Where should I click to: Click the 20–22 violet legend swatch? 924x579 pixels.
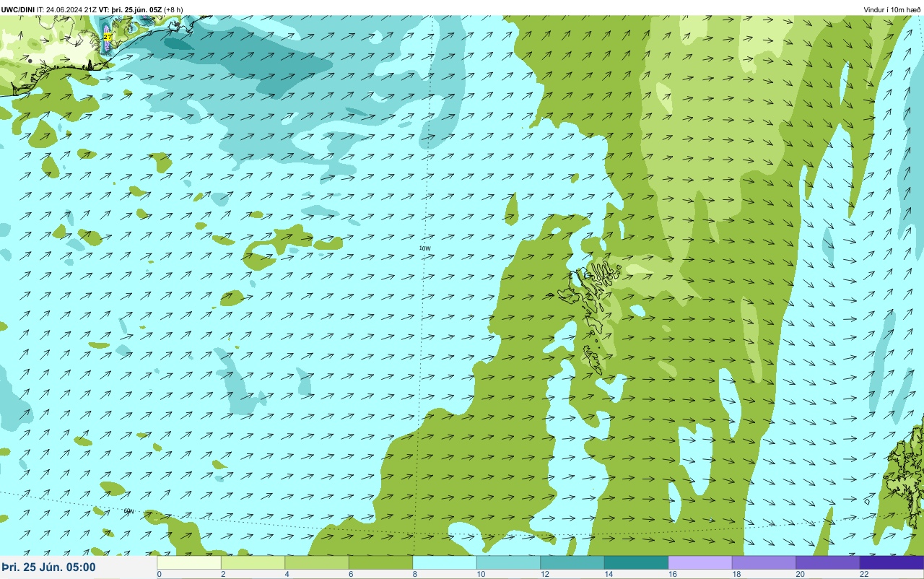coord(828,562)
